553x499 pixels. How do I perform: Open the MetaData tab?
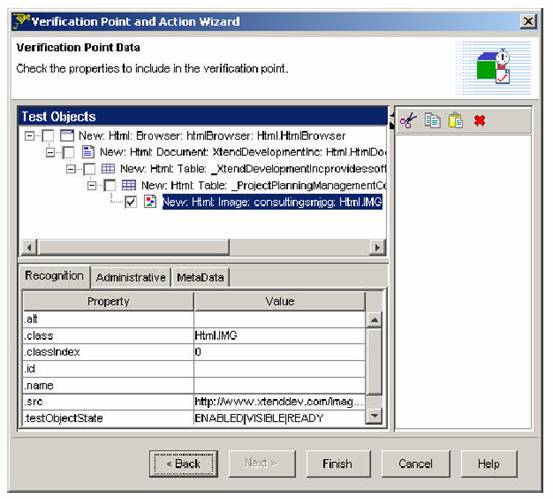pos(200,277)
